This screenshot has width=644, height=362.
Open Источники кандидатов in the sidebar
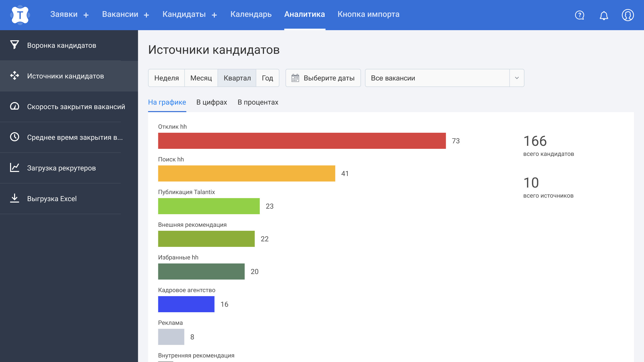tap(69, 76)
